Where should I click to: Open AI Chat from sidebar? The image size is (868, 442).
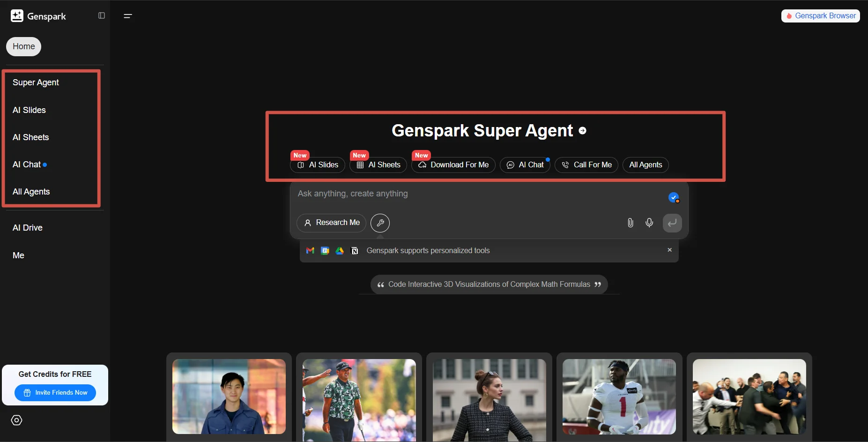pyautogui.click(x=27, y=165)
